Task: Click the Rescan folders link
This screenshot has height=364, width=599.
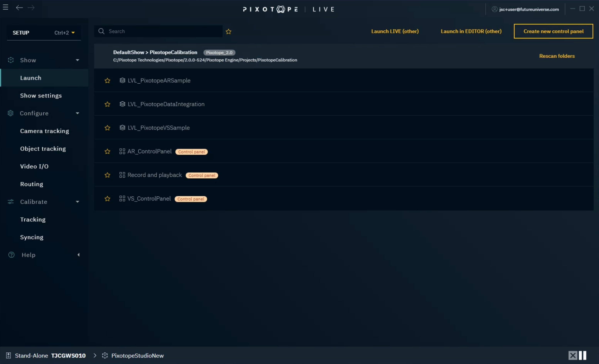Action: [x=557, y=56]
